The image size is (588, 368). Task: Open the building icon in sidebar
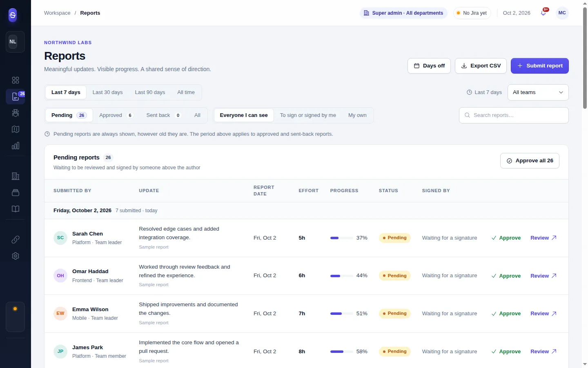(16, 176)
